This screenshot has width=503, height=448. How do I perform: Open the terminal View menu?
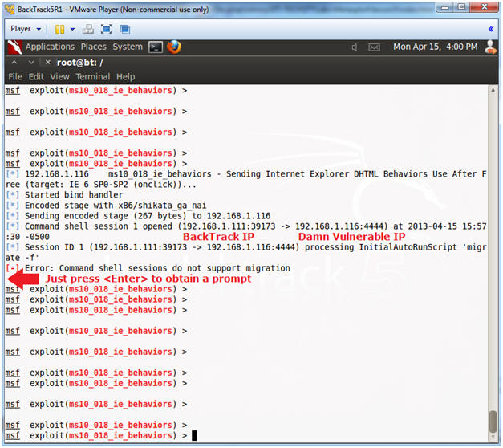[59, 77]
